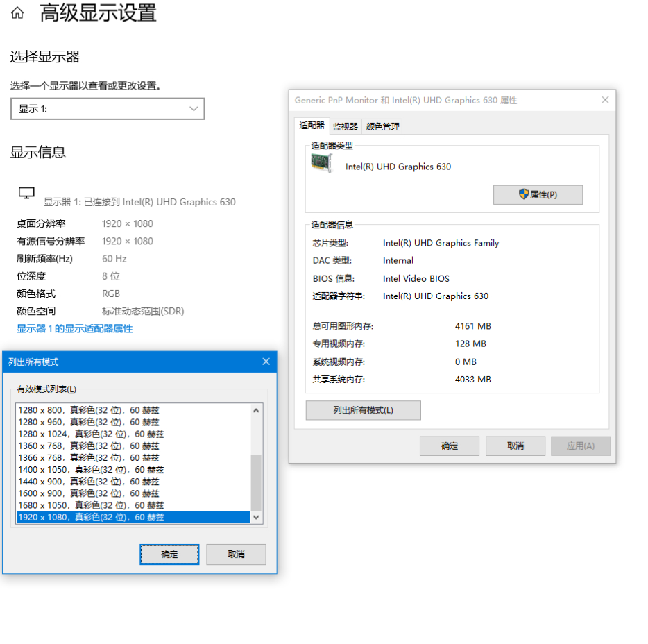Viewport: 648px width, 644px height.
Task: Click the RGB color format value
Action: 111,294
